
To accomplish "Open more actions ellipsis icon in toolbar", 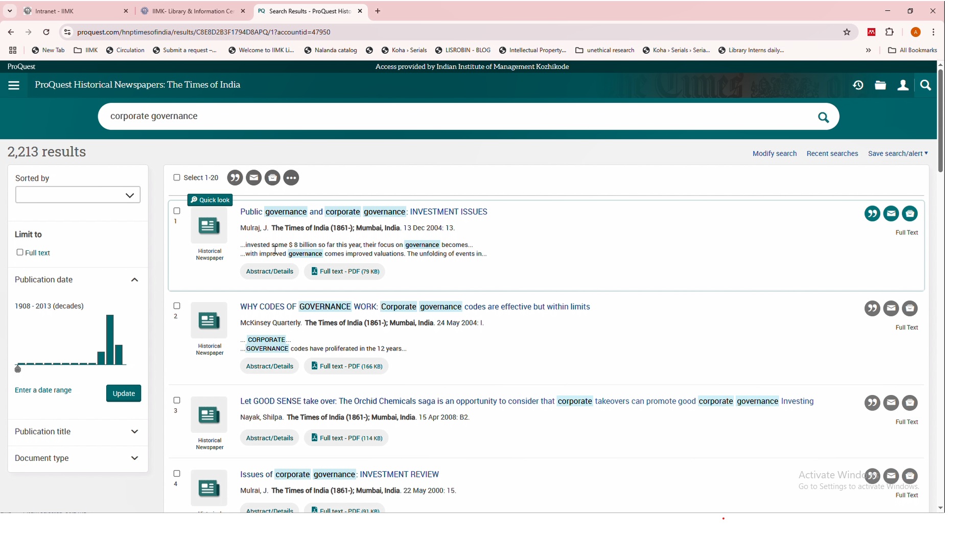I will point(291,178).
